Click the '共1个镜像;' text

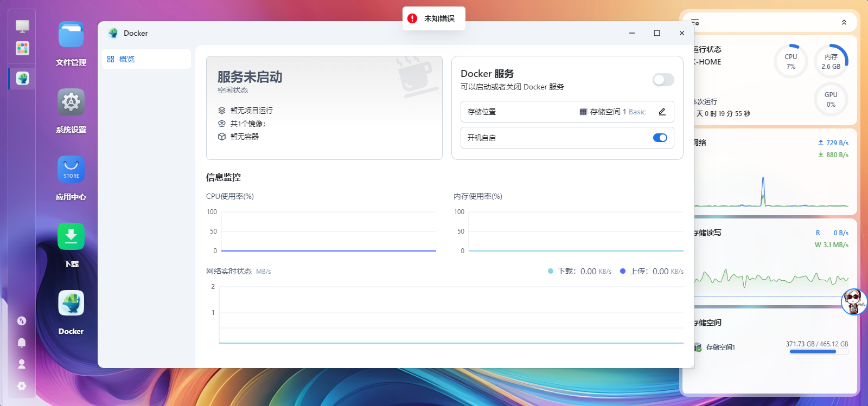pyautogui.click(x=248, y=124)
